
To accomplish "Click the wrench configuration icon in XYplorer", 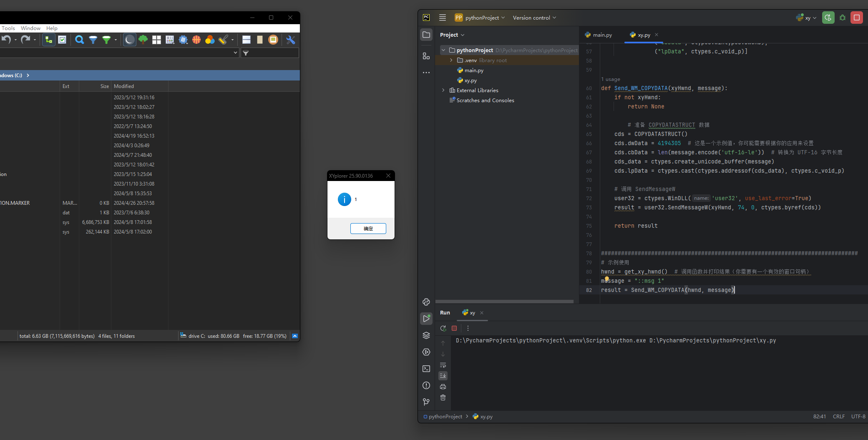I will tap(291, 40).
